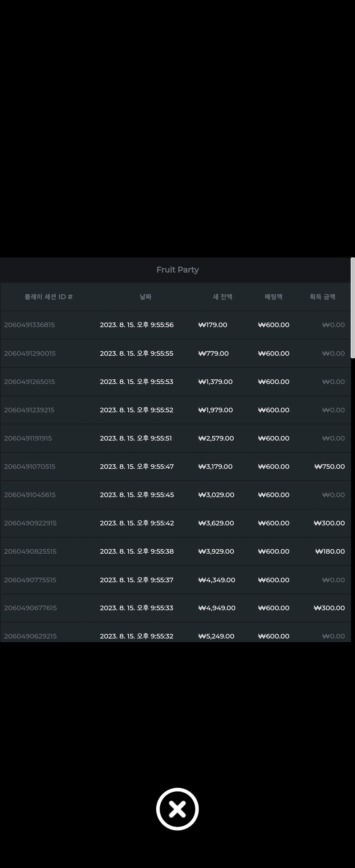Image resolution: width=355 pixels, height=868 pixels.
Task: Click the 새 잔액 column header
Action: coord(222,297)
